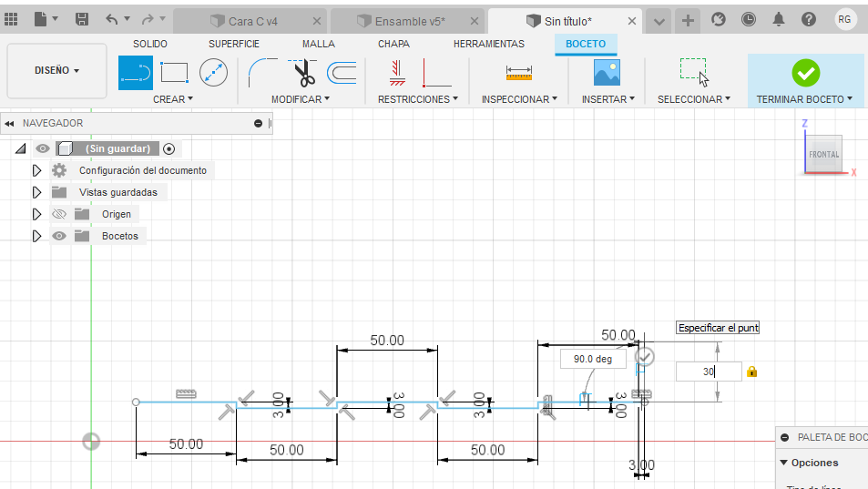Image resolution: width=868 pixels, height=489 pixels.
Task: Expand the CREAR menu
Action: [173, 99]
